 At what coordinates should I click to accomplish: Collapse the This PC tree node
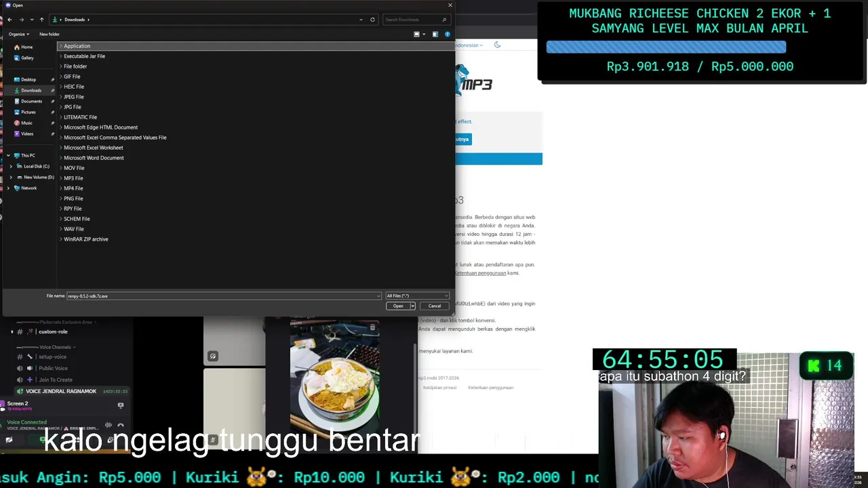(8, 155)
